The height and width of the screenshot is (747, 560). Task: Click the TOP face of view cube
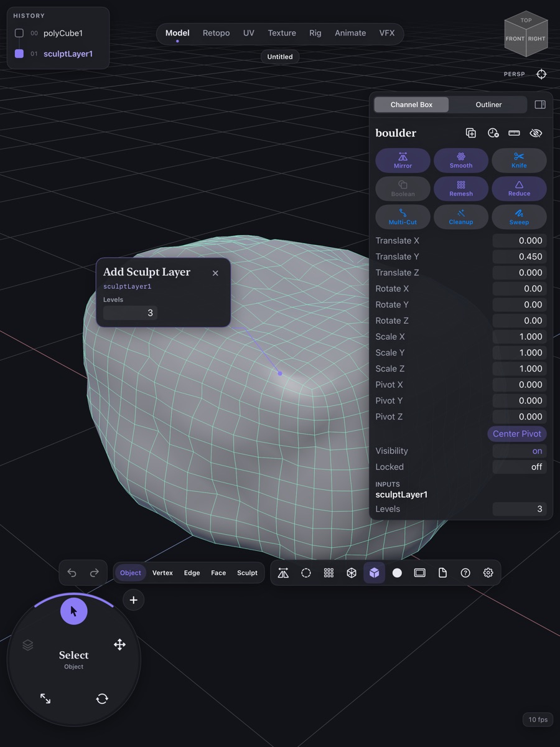(526, 21)
